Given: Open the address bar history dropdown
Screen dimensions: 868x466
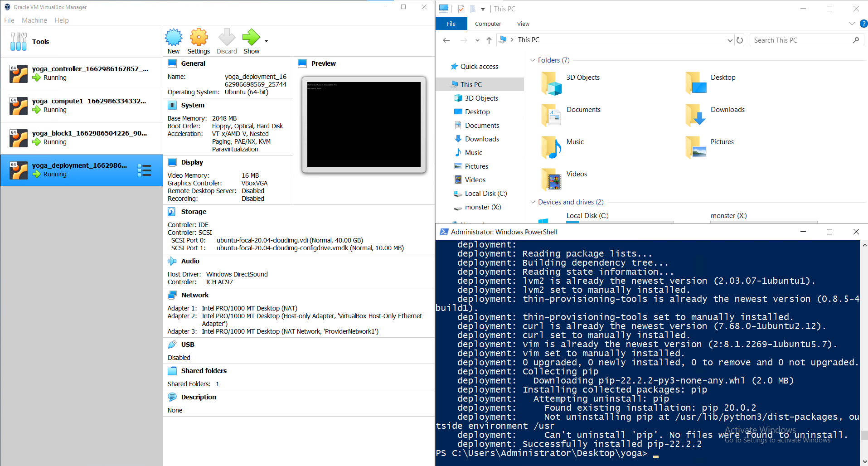Looking at the screenshot, I should point(730,40).
